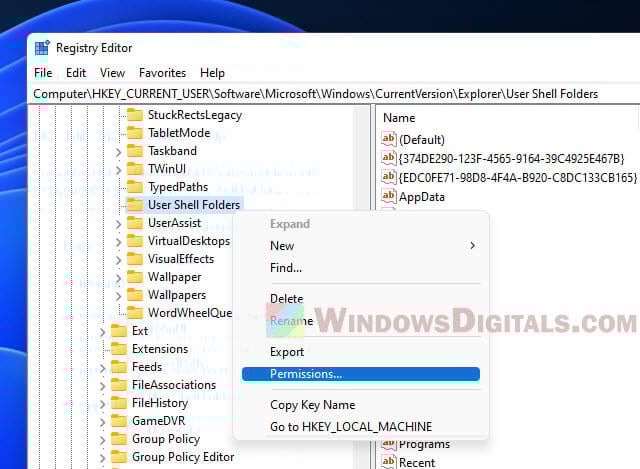Image resolution: width=640 pixels, height=469 pixels.
Task: Click the Recent string value icon
Action: point(389,462)
